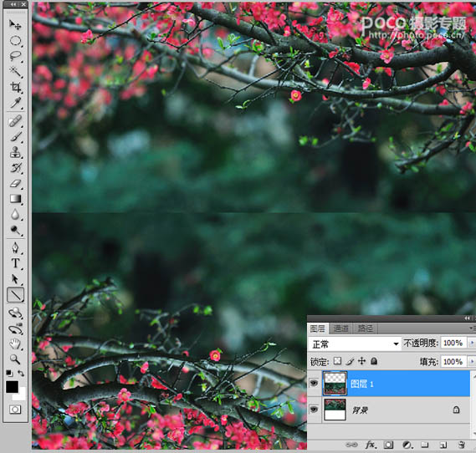The height and width of the screenshot is (453, 476).
Task: Select the Path Selection tool
Action: pos(15,278)
